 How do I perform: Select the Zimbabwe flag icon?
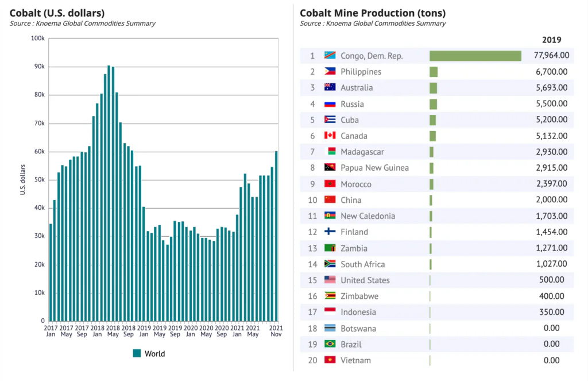(330, 296)
